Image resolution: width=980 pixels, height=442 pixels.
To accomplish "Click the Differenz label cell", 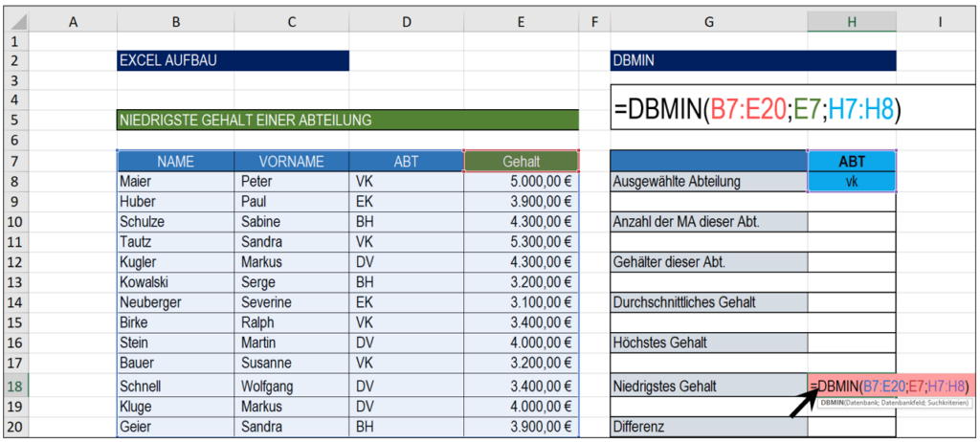I will click(709, 427).
